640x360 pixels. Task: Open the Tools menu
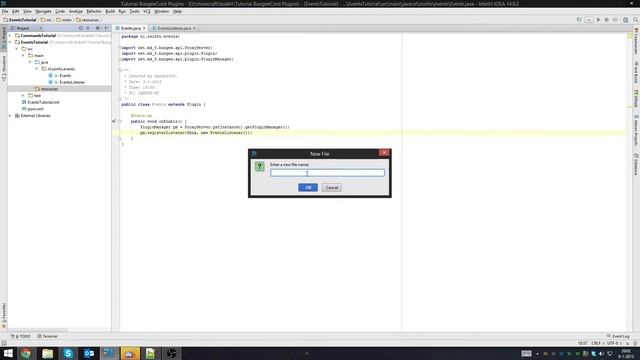[134, 11]
